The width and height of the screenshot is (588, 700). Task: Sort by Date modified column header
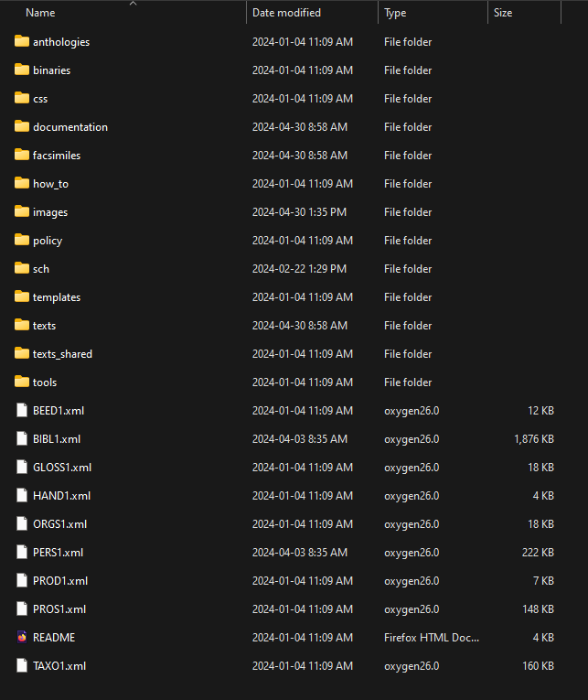click(x=286, y=13)
